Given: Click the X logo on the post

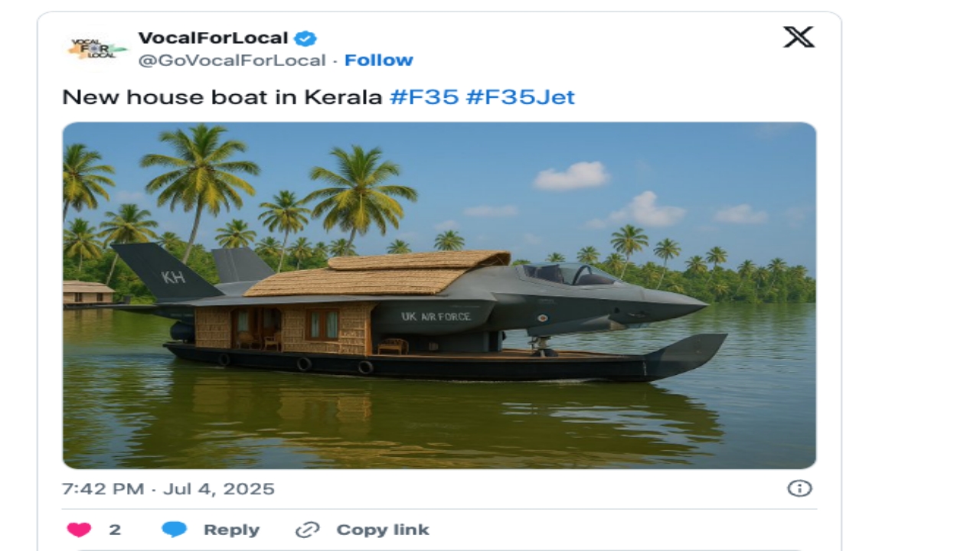Looking at the screenshot, I should [x=799, y=37].
